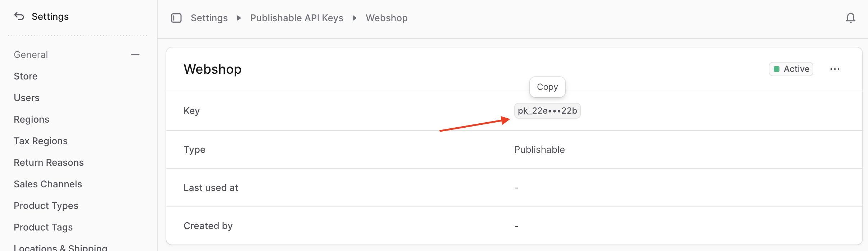Click the breadcrumb arrow after Publishable API Keys
868x251 pixels.
coord(354,18)
